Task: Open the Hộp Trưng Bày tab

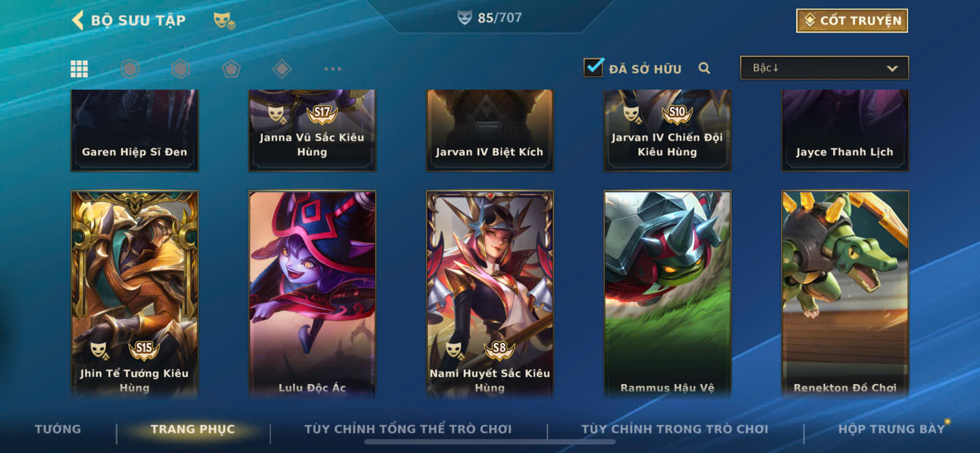Action: (x=892, y=429)
